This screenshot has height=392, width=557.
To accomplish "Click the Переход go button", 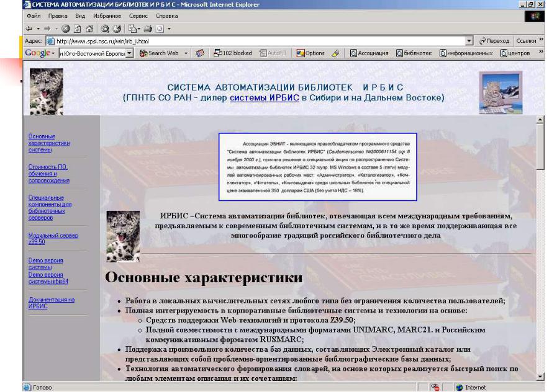I will (494, 41).
